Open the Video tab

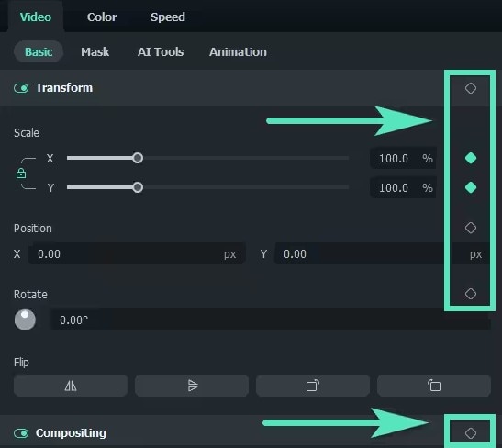pyautogui.click(x=36, y=17)
